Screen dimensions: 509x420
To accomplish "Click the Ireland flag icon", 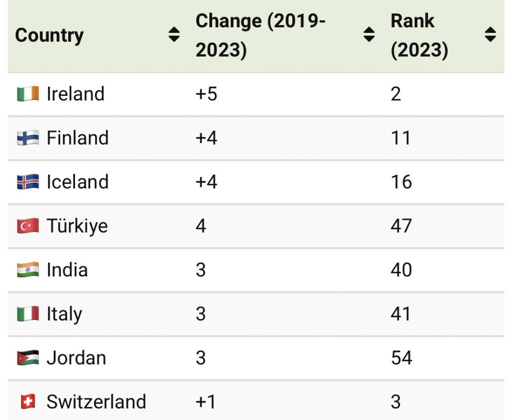I will pos(28,94).
